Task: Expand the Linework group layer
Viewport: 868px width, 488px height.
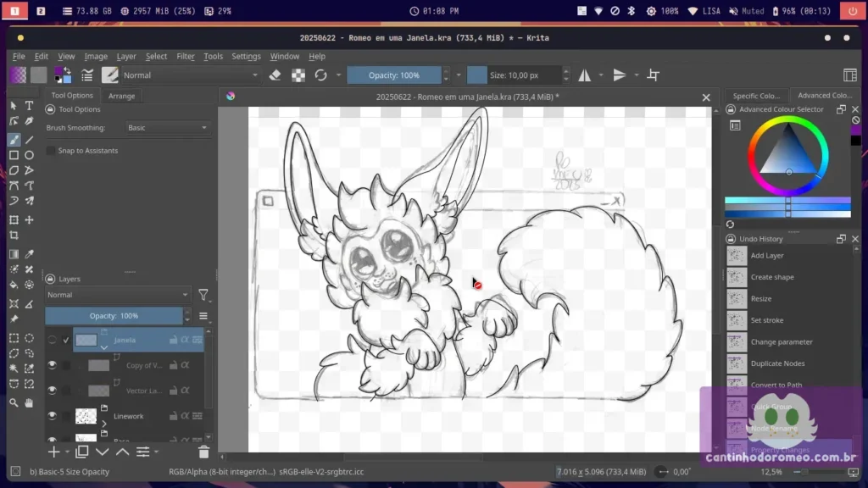Action: click(104, 424)
